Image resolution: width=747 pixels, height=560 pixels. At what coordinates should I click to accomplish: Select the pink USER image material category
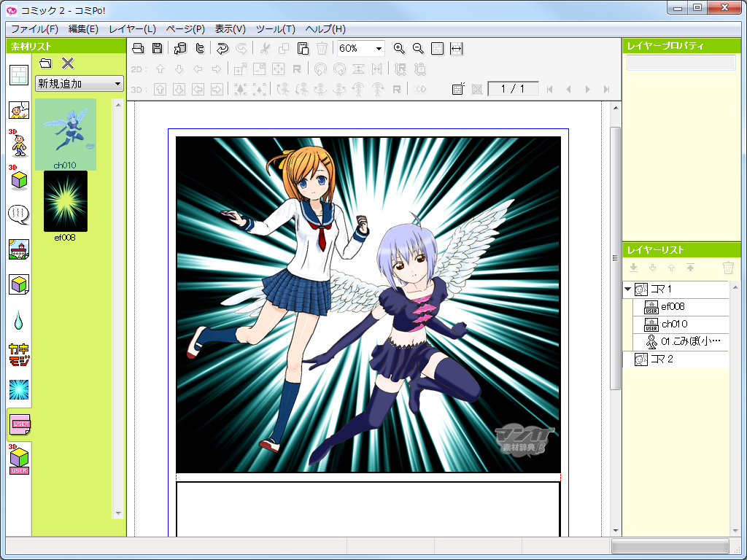(x=20, y=424)
